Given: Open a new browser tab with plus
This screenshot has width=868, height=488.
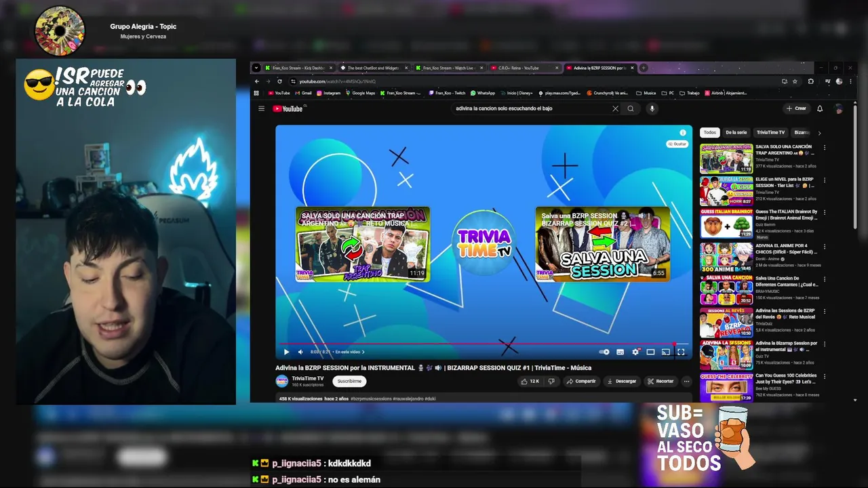Looking at the screenshot, I should (644, 68).
